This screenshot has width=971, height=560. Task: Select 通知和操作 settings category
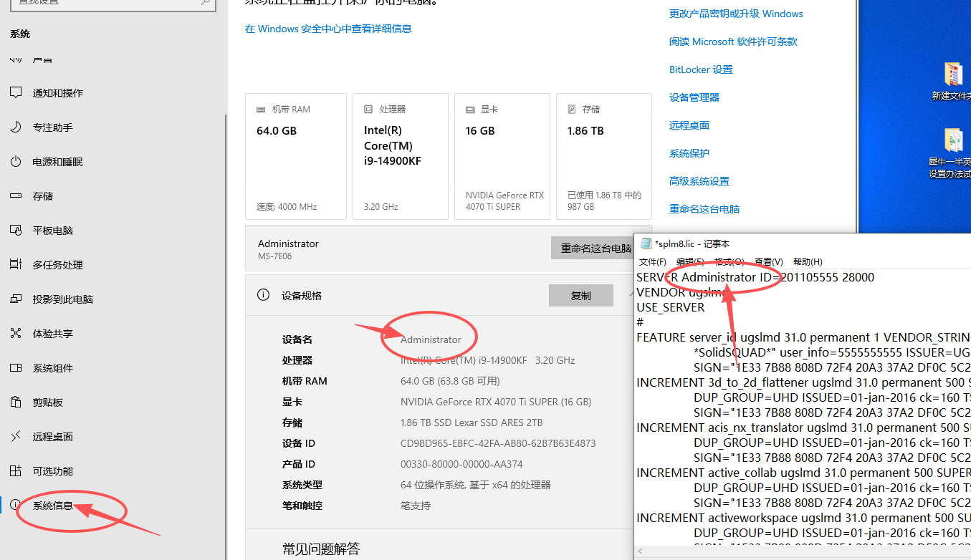tap(55, 92)
